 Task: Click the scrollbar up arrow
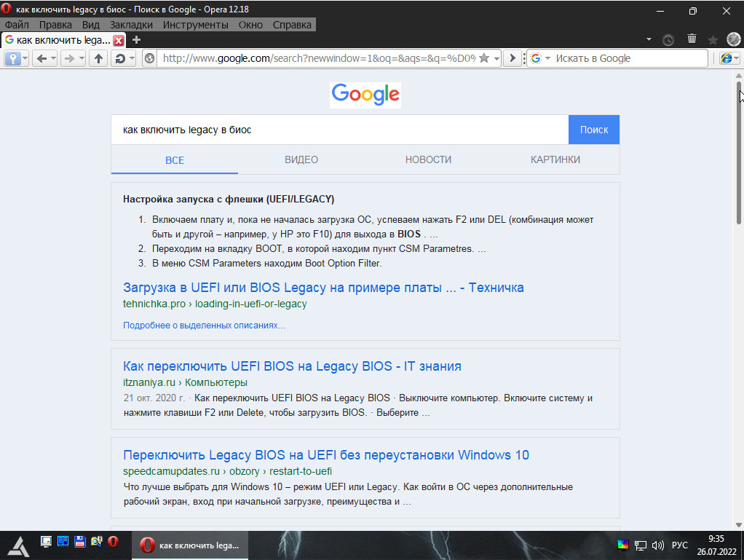point(739,76)
